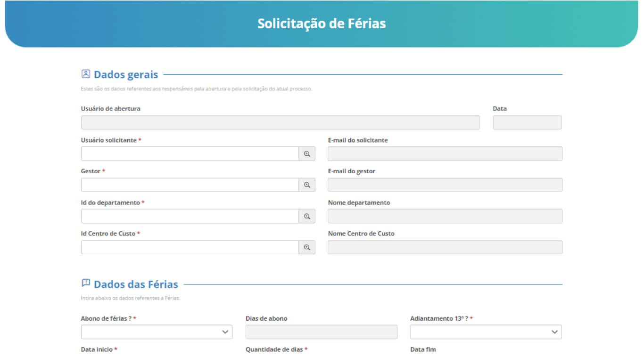Click the Nome departamento field
The image size is (644, 356).
(445, 217)
